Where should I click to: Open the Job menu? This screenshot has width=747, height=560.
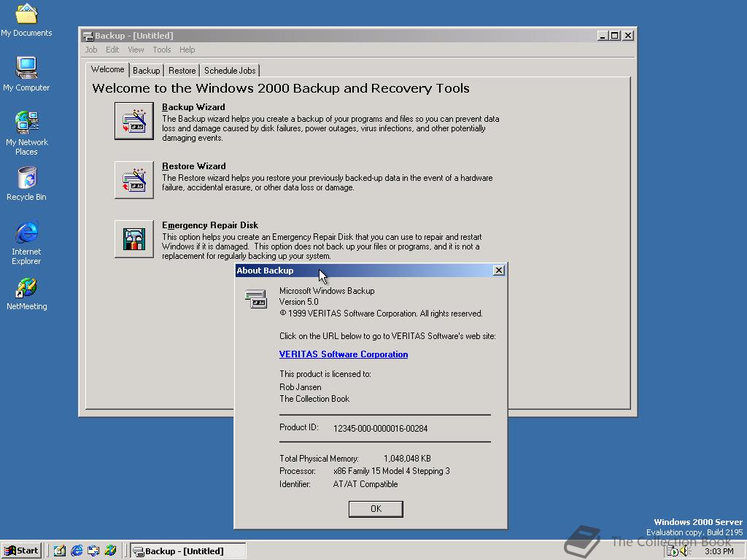(91, 50)
